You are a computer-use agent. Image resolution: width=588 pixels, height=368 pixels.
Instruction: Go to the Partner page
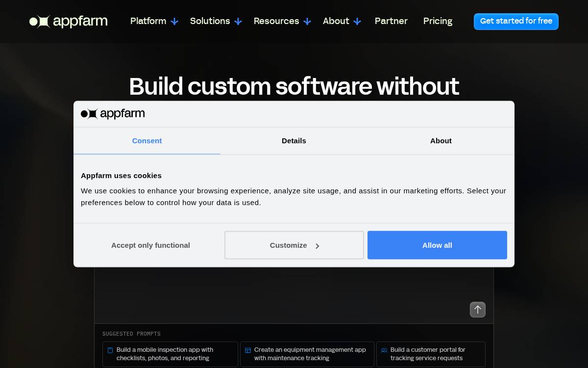click(x=391, y=21)
